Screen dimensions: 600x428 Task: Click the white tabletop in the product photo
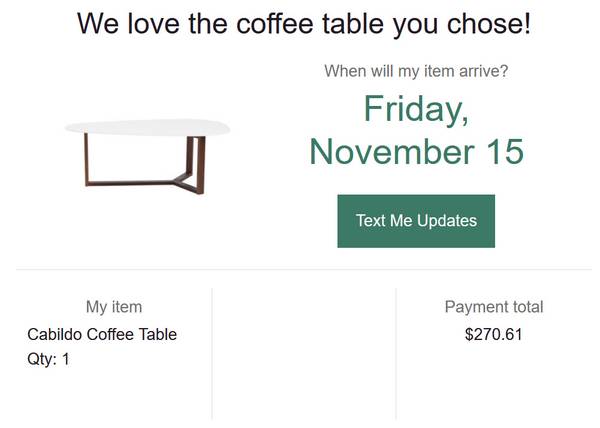148,128
